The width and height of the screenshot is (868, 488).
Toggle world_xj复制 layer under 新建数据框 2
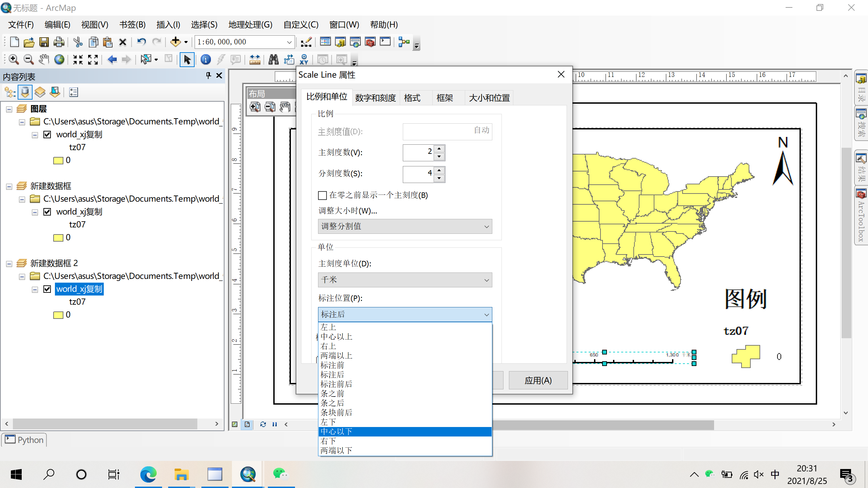(47, 289)
